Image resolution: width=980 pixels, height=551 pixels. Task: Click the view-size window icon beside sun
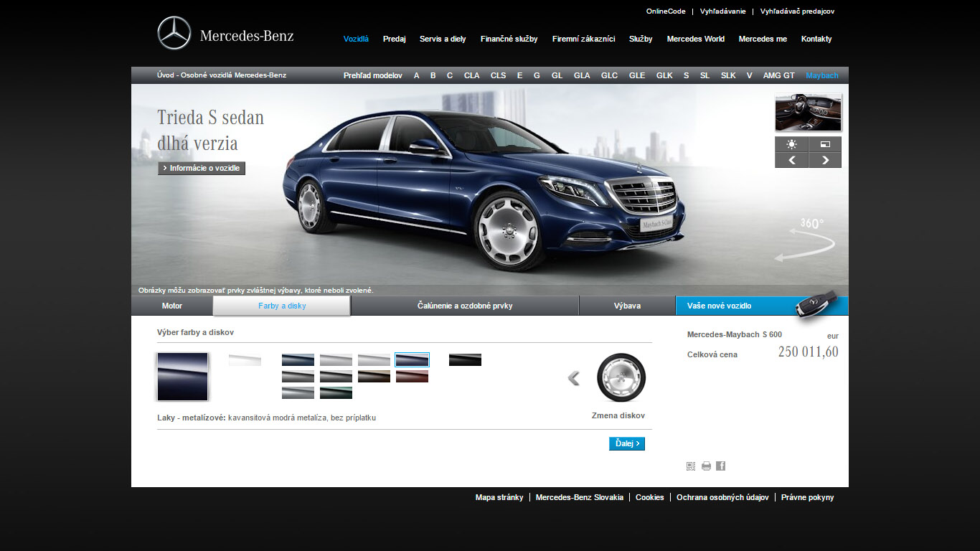(825, 144)
